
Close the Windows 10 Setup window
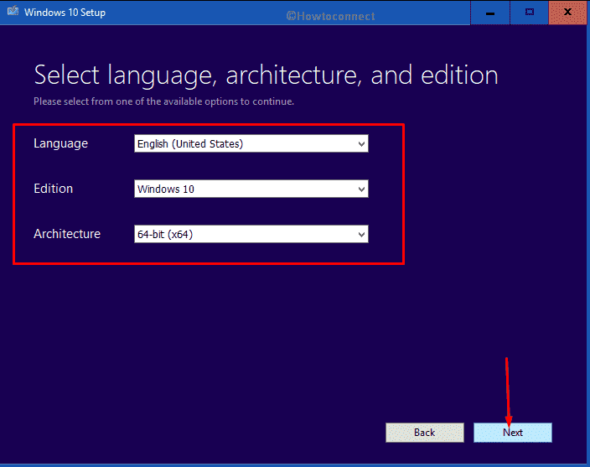(567, 13)
